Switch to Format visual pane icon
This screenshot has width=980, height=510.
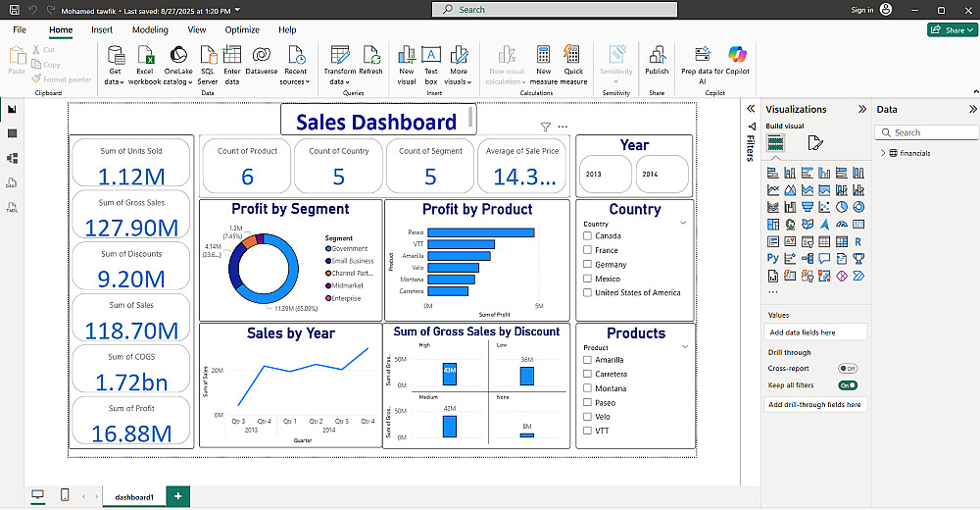(x=815, y=143)
